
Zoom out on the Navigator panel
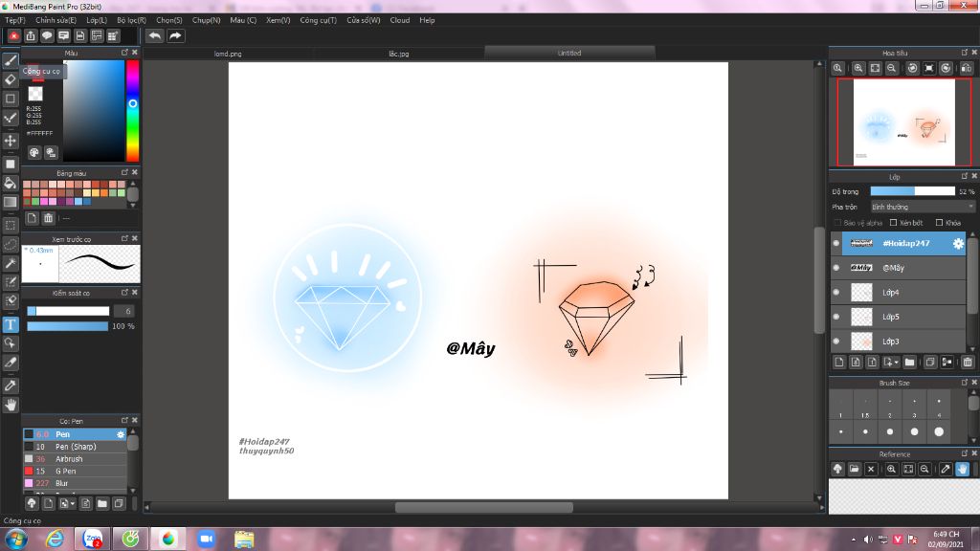click(x=892, y=68)
